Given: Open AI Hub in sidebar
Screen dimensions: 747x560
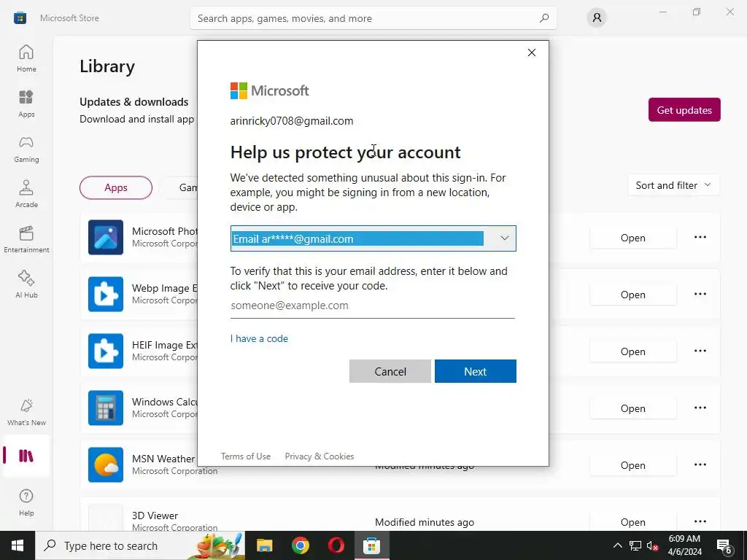Looking at the screenshot, I should (x=26, y=284).
